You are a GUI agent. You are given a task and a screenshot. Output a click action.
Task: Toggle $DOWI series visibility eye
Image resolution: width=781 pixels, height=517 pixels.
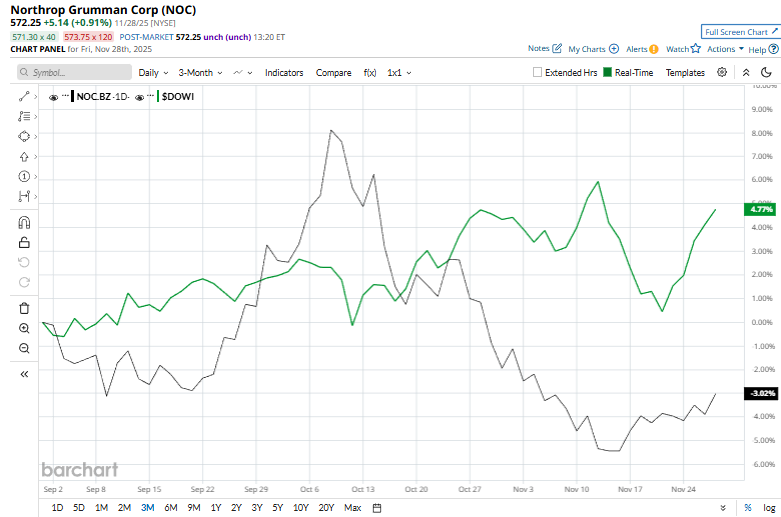click(x=139, y=97)
